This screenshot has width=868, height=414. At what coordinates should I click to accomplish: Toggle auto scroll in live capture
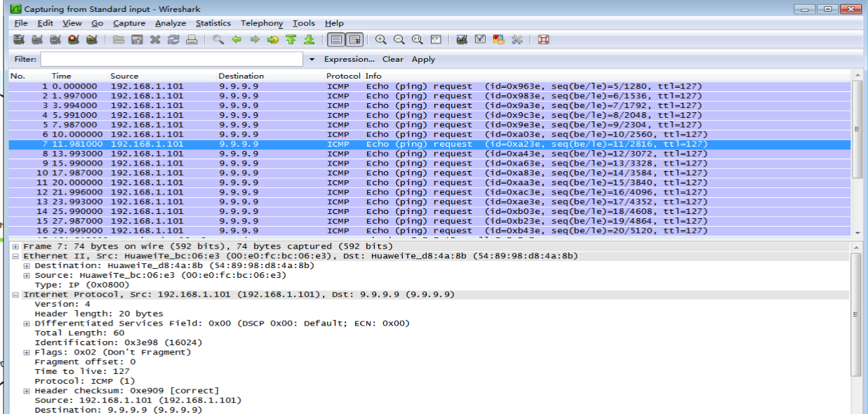354,40
